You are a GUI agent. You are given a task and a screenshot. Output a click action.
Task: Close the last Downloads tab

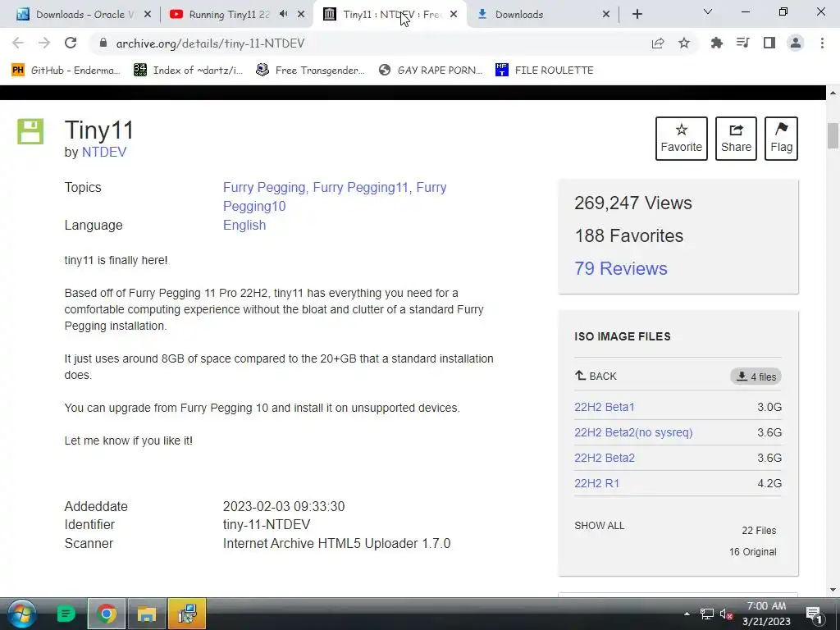point(606,15)
